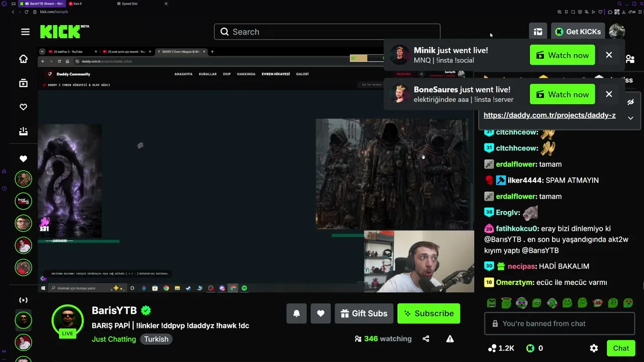Screen dimensions: 644x362
Task: Subscribe to BarisYTB
Action: click(x=429, y=313)
